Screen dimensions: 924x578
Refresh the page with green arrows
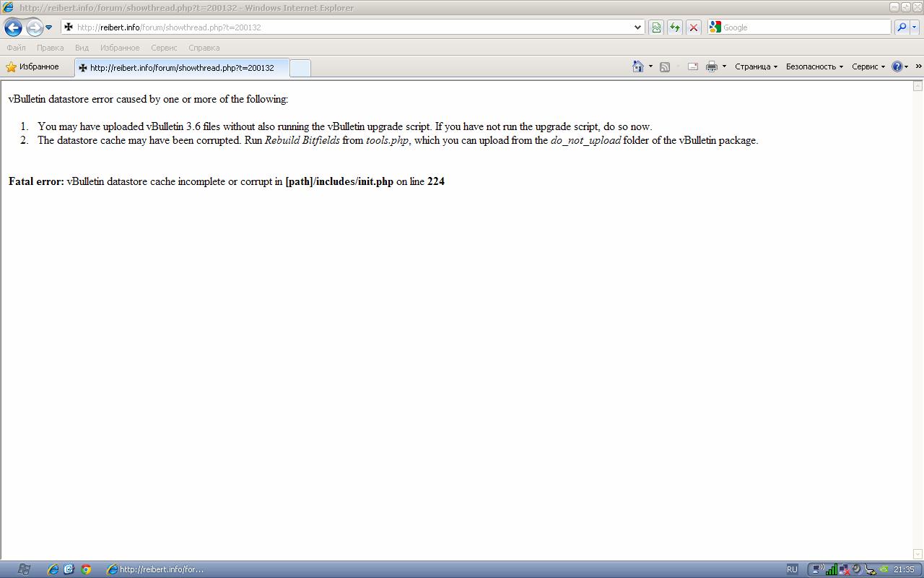674,27
